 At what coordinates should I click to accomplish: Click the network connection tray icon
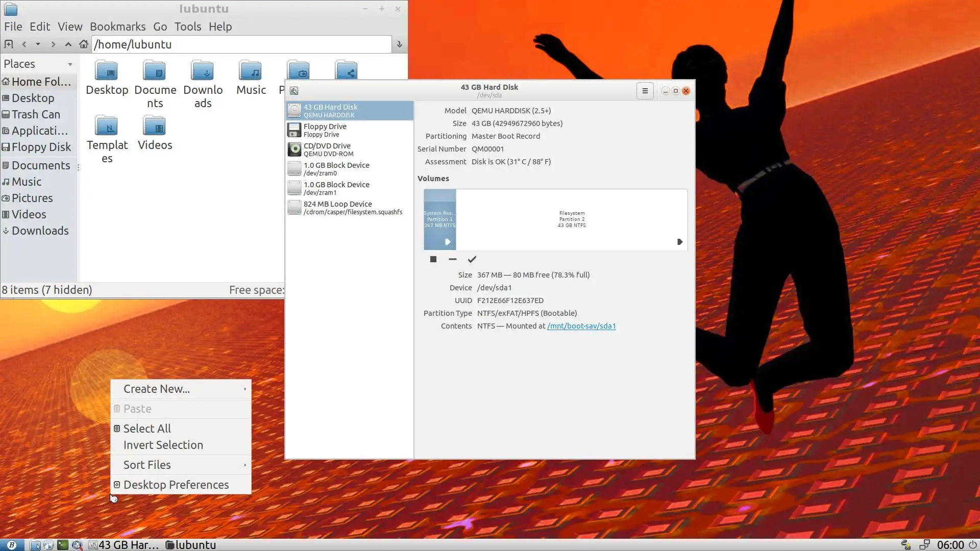(x=924, y=545)
